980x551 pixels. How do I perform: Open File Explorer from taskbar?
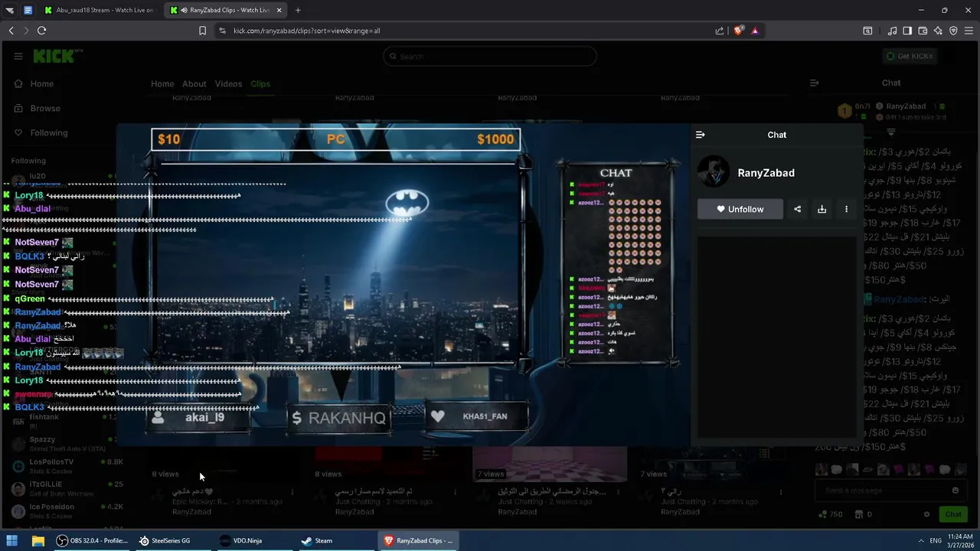point(38,540)
